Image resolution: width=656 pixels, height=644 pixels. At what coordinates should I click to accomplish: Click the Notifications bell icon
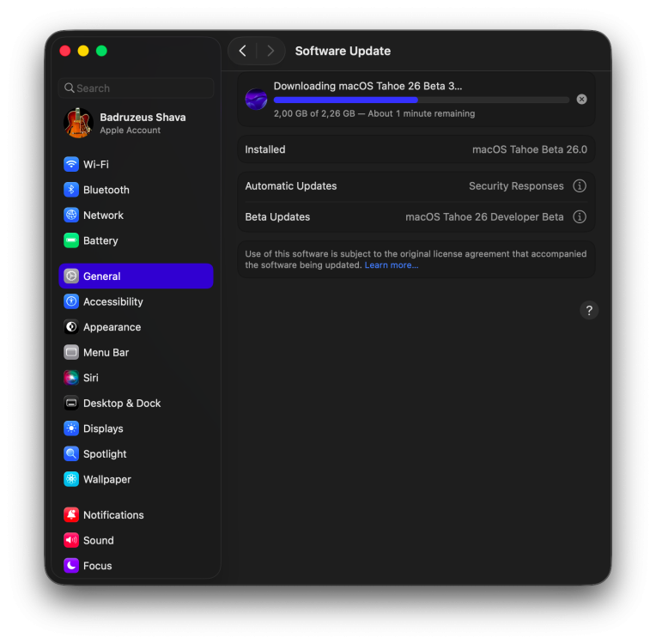pyautogui.click(x=71, y=515)
